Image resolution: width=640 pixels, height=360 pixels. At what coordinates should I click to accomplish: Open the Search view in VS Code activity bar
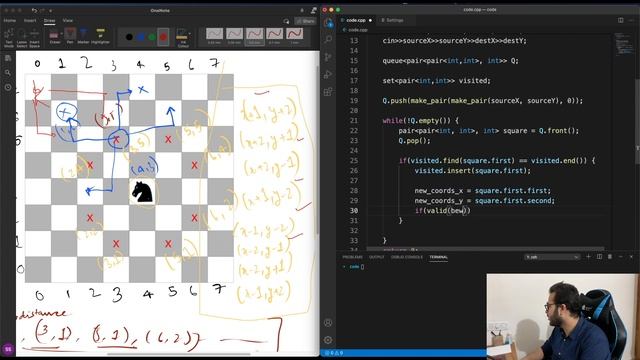click(x=328, y=40)
